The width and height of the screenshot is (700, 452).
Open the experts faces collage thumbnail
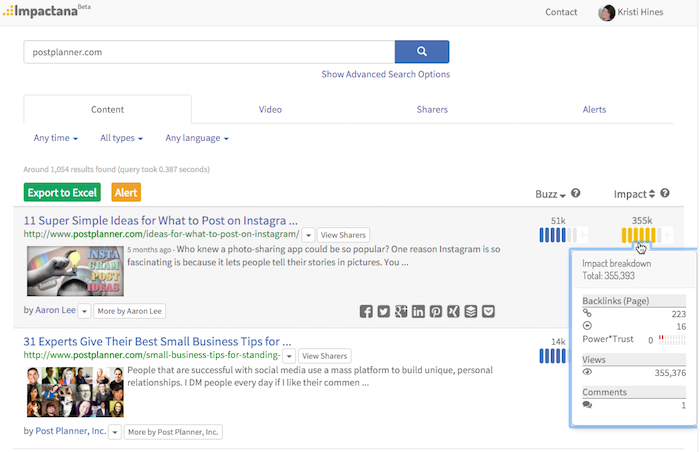(75, 392)
